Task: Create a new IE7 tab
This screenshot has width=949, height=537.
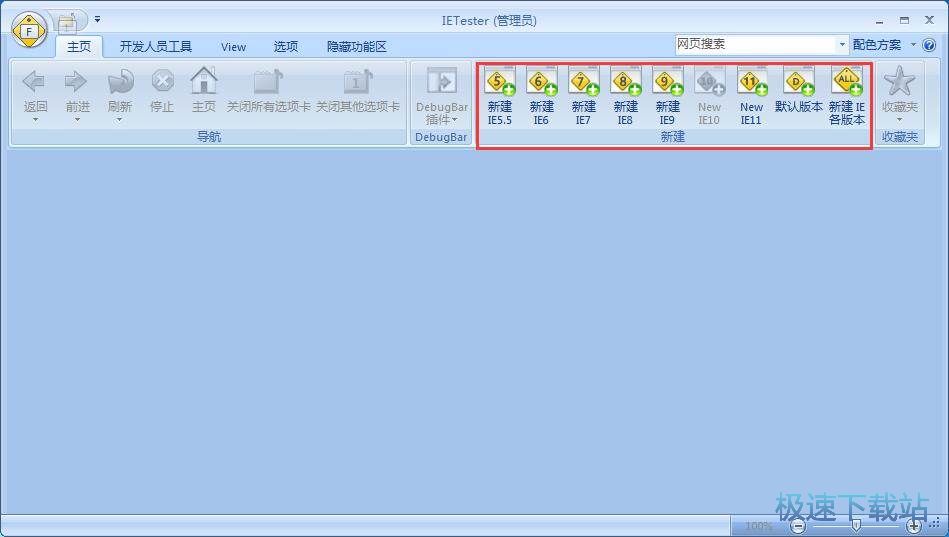Action: coord(583,96)
